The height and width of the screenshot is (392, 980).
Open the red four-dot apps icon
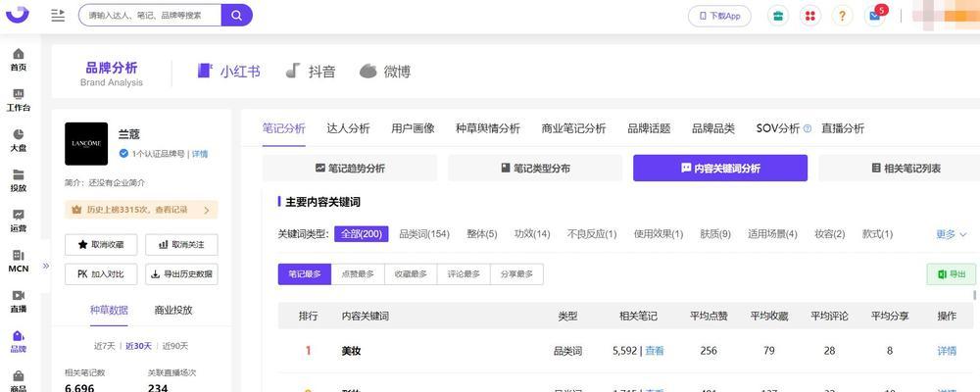click(810, 17)
